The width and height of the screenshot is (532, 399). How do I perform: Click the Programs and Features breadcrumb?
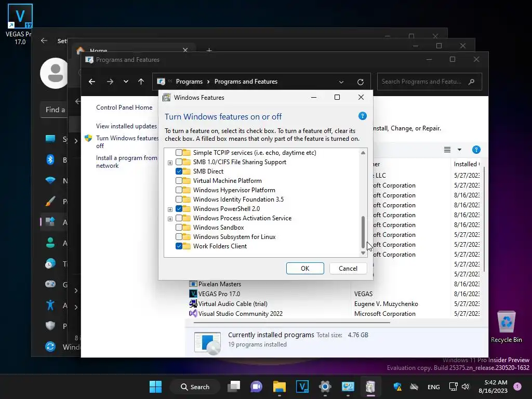[246, 82]
